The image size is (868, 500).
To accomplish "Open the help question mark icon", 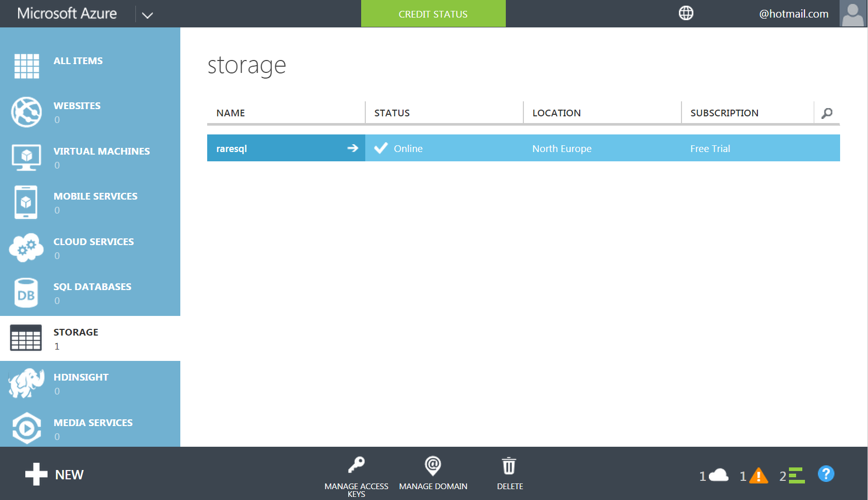I will (x=826, y=474).
